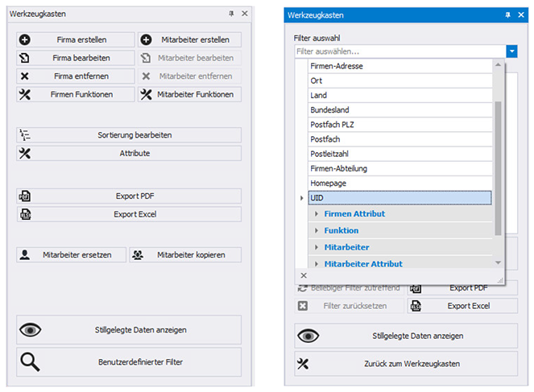Toggle eye icon in right panel Stillgelegte Daten

tap(308, 336)
